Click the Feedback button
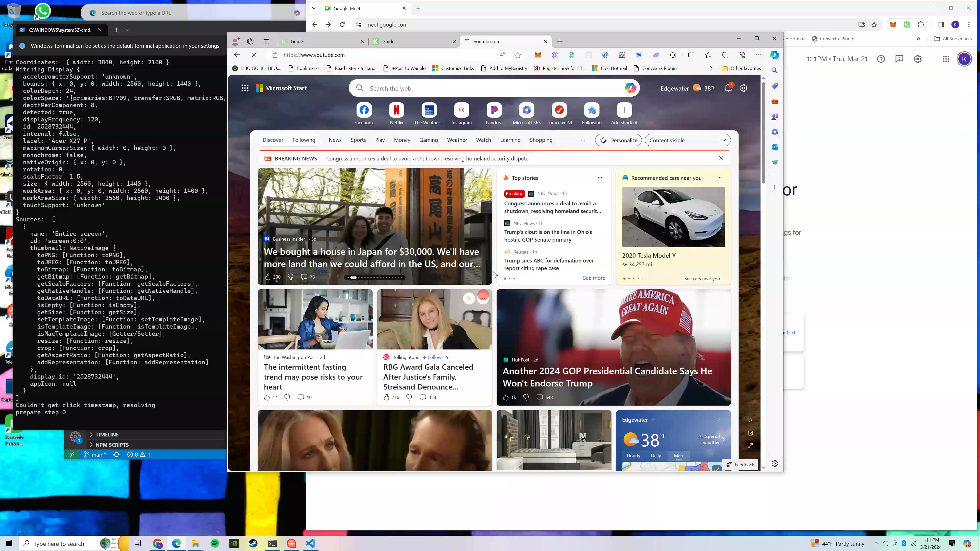 (740, 465)
